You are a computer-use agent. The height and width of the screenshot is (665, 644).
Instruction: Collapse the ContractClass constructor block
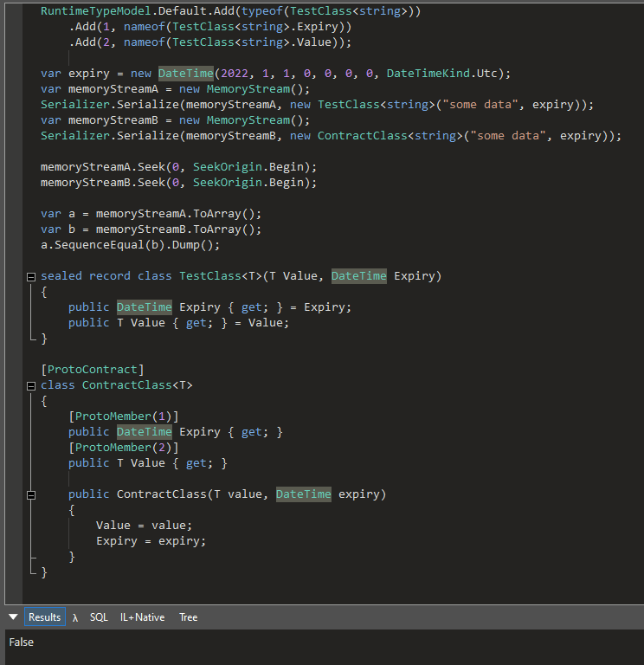(x=31, y=495)
